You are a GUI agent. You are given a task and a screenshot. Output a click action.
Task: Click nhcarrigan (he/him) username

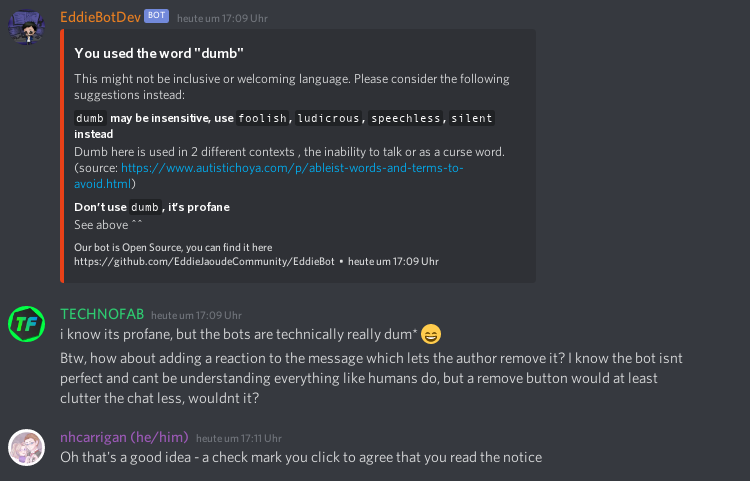[124, 437]
